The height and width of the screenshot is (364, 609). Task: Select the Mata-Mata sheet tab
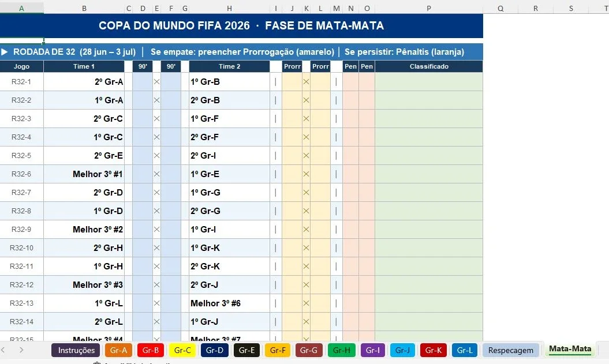(x=570, y=349)
